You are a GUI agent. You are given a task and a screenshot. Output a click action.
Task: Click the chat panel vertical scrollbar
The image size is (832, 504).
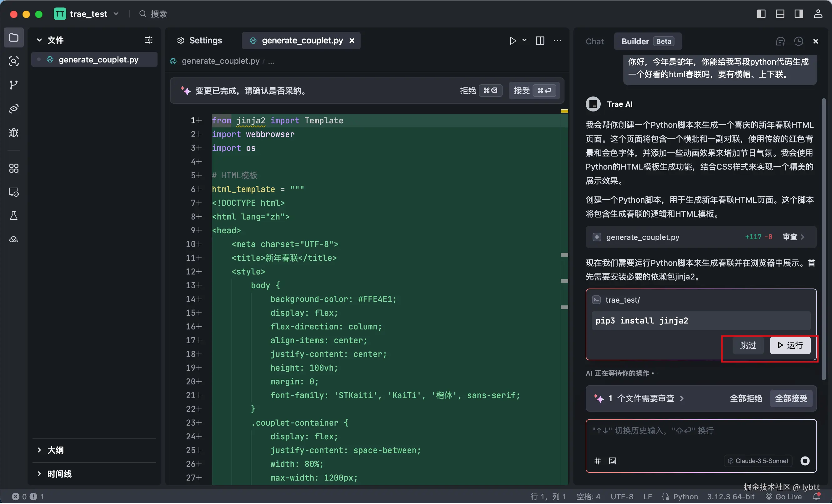point(824,236)
